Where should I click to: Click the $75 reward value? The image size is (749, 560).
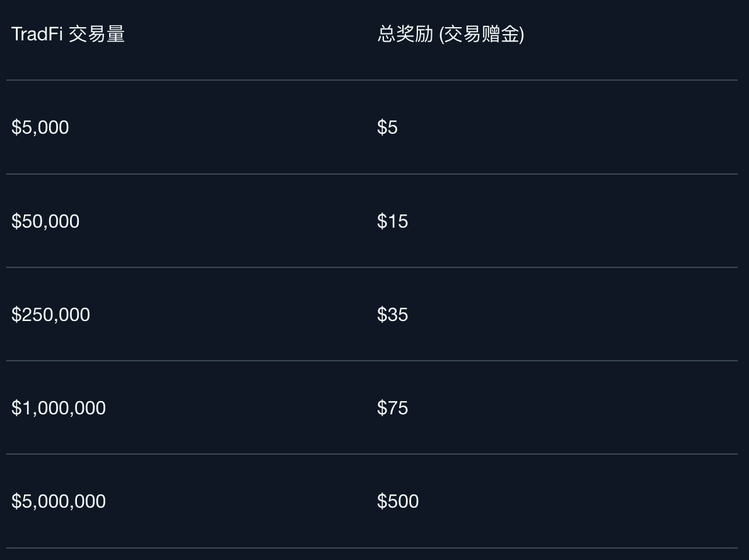pos(392,408)
